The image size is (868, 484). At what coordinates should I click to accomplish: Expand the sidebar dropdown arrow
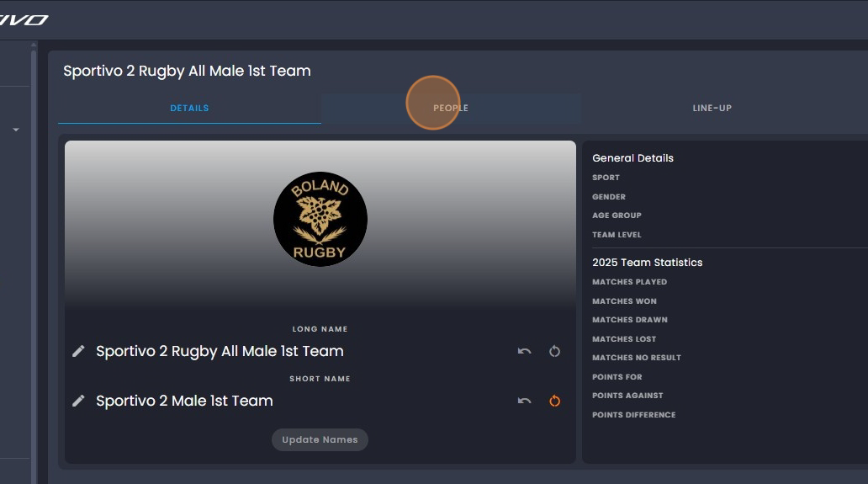point(16,130)
